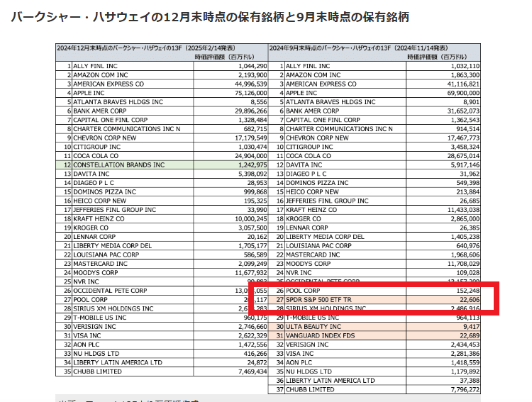Click Visa value 2,622,329
532x402 pixels.
[x=253, y=336]
